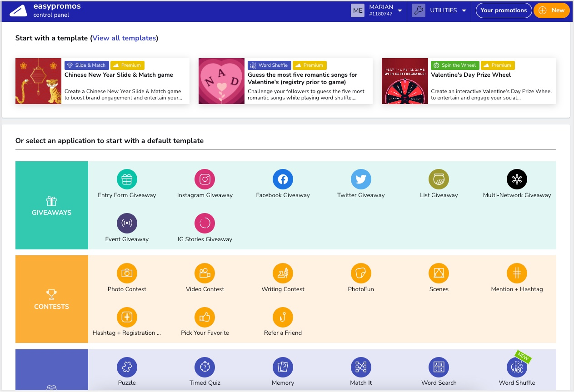Follow the View all templates link
Screen dimensions: 574x392
click(x=124, y=38)
